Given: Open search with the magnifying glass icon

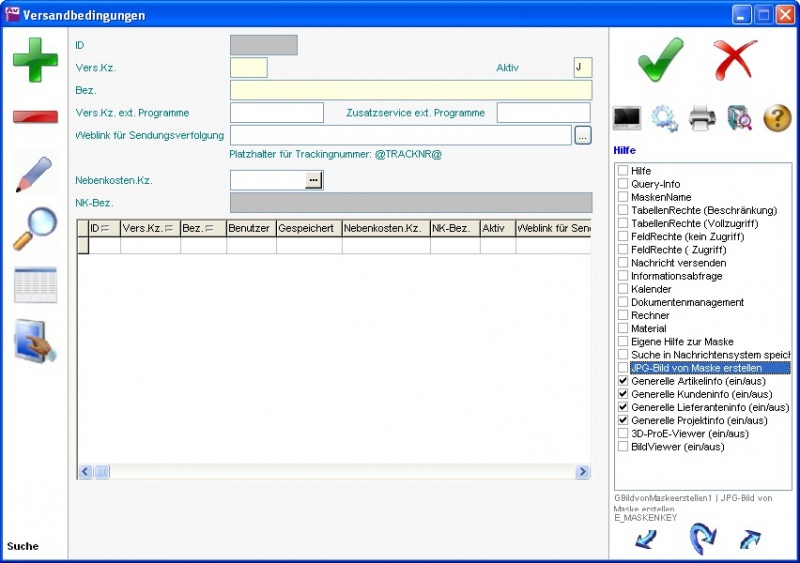Looking at the screenshot, I should tap(35, 229).
